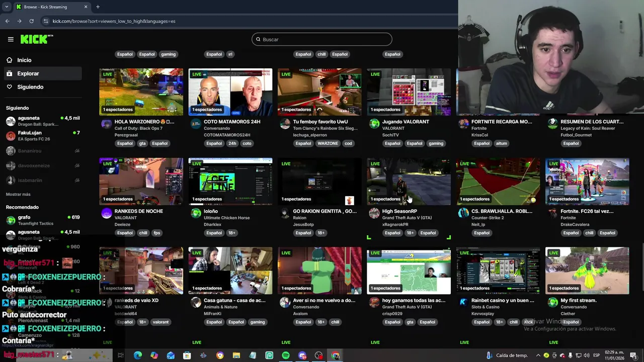Open a new browser tab

(98, 7)
